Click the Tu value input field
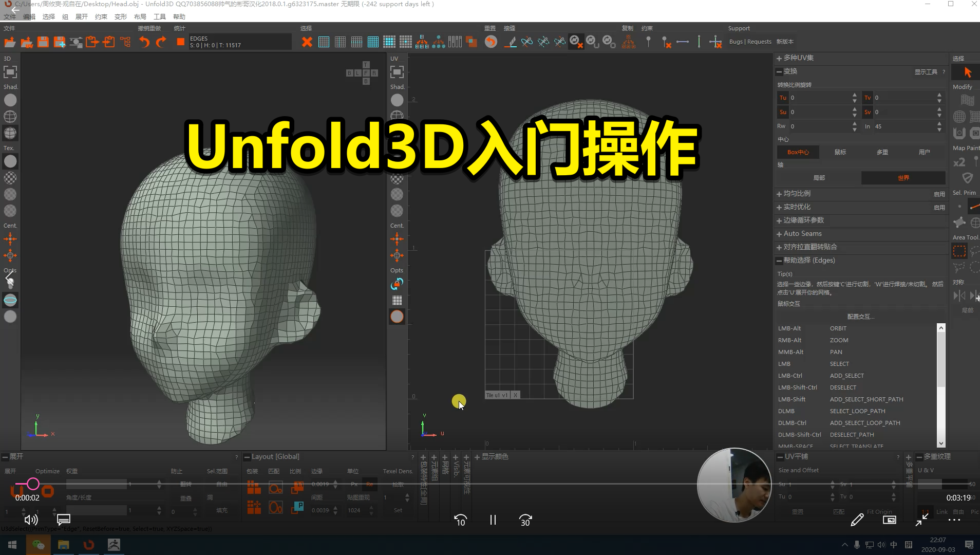 819,98
